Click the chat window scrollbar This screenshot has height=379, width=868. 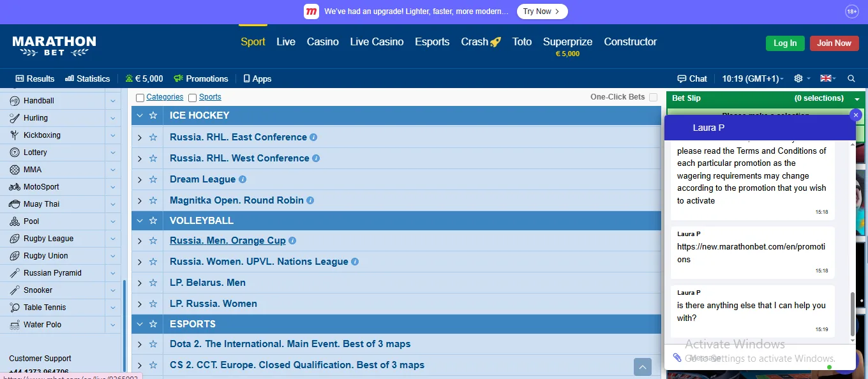point(853,314)
